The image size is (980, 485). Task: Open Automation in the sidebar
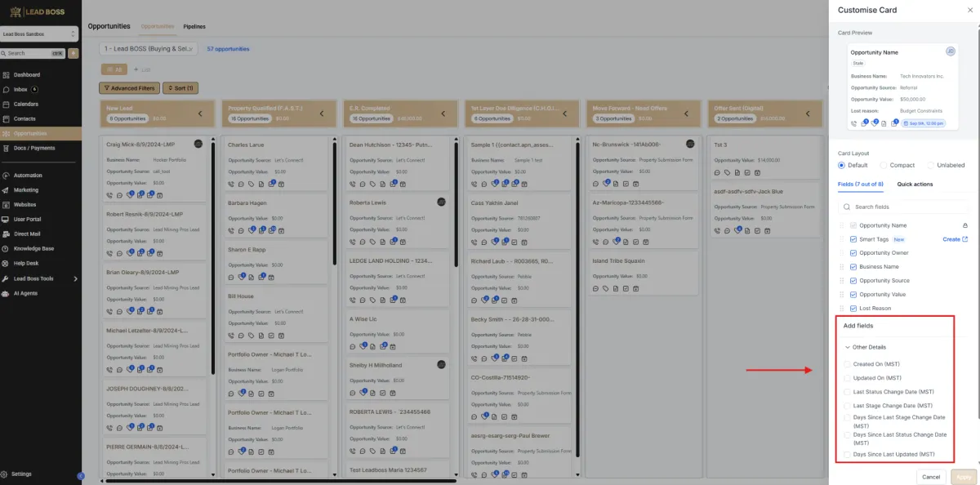(x=28, y=175)
